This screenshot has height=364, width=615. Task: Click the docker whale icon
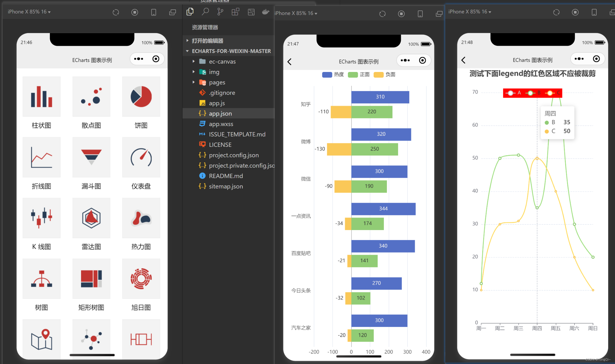266,12
